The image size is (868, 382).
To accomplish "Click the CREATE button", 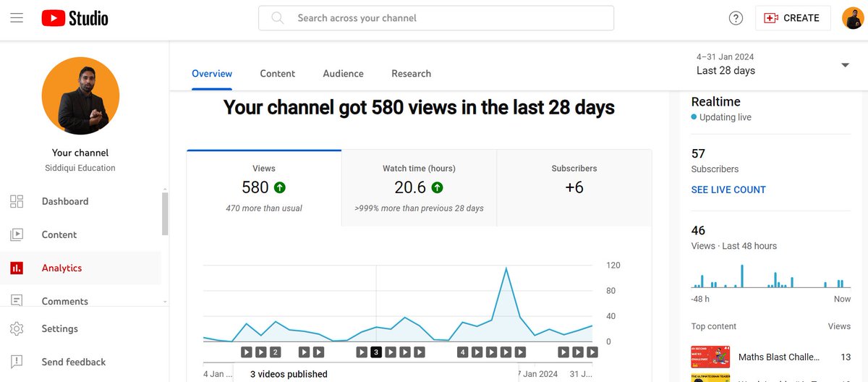I will click(792, 18).
